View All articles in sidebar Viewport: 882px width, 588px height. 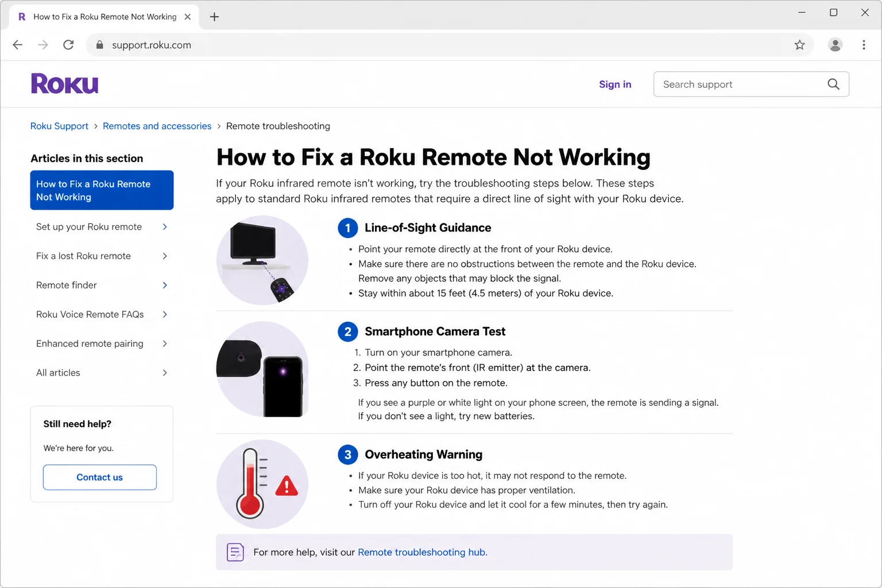coord(58,373)
